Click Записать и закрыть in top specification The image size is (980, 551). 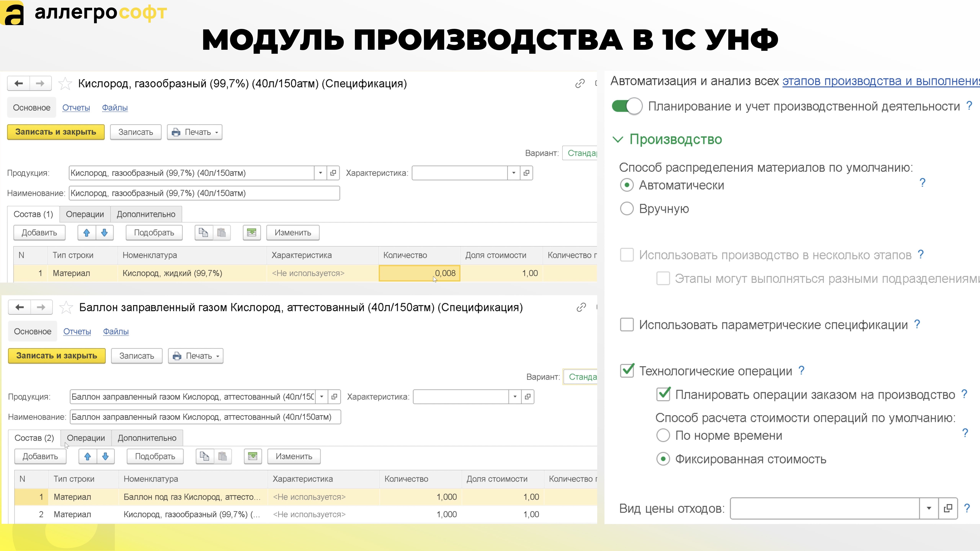pyautogui.click(x=56, y=132)
